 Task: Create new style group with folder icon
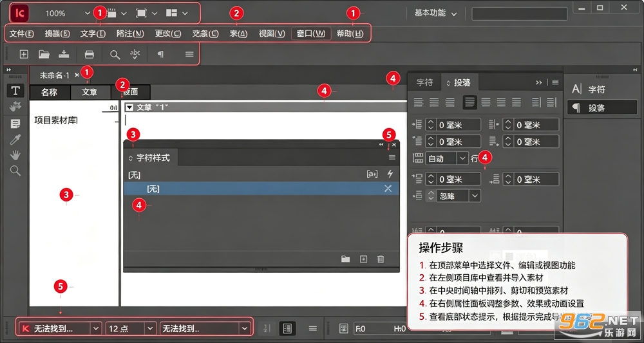pyautogui.click(x=345, y=259)
